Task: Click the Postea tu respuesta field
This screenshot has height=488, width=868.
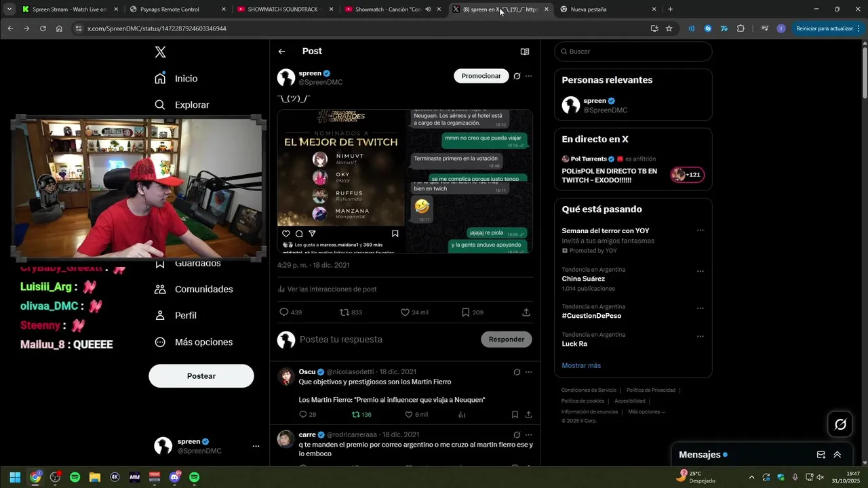Action: pyautogui.click(x=387, y=340)
